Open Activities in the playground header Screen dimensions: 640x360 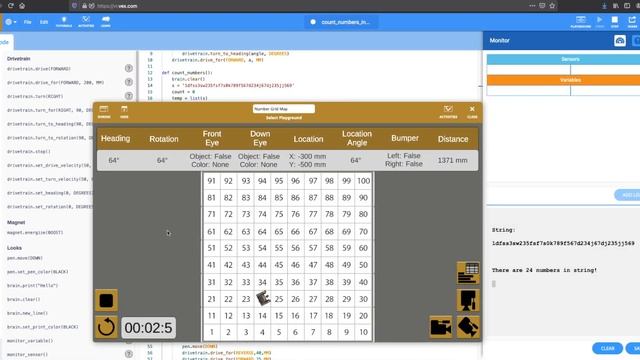[x=448, y=111]
